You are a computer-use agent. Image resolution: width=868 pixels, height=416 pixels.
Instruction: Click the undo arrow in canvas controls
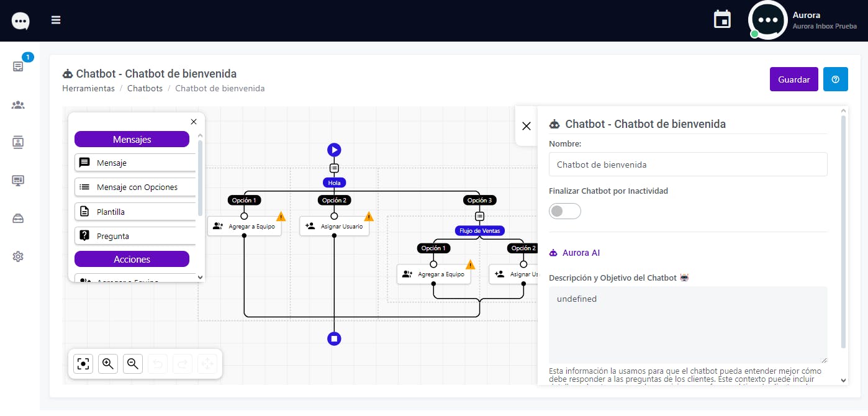tap(158, 364)
